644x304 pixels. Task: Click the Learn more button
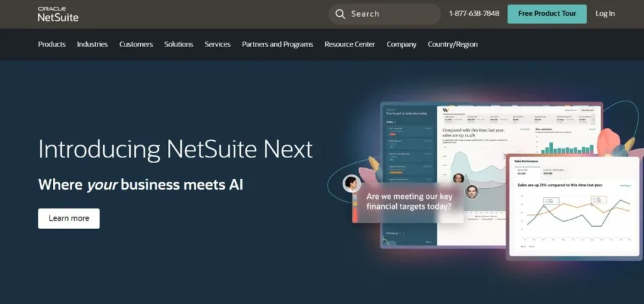69,218
